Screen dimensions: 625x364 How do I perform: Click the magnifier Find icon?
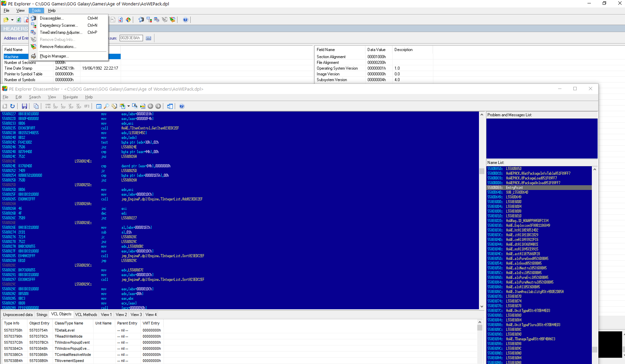[106, 106]
